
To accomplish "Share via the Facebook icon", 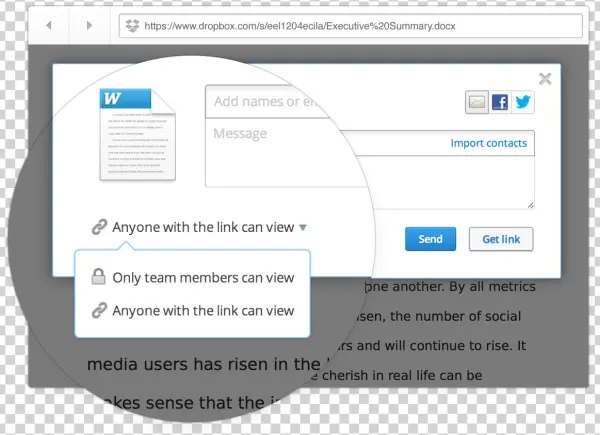I will [x=499, y=101].
